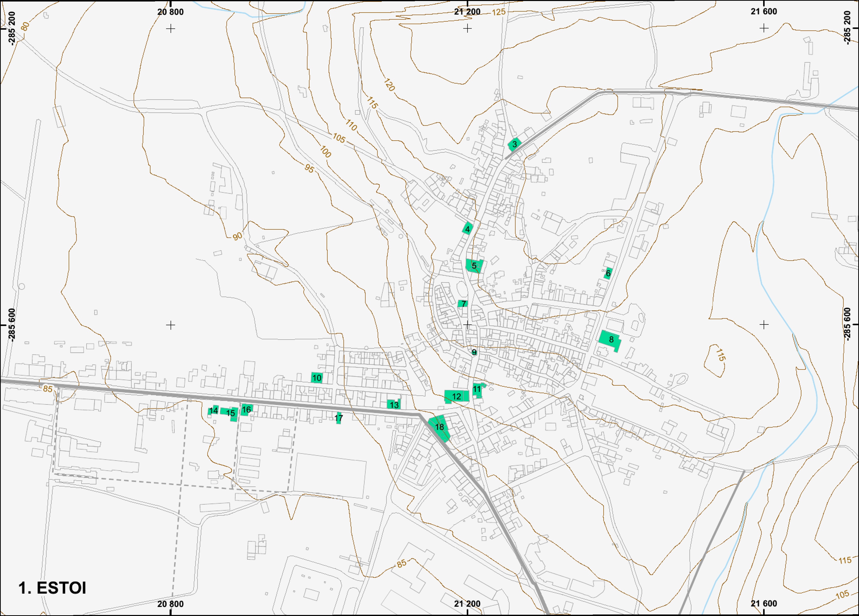Select green rectangle numbered 12
The height and width of the screenshot is (616, 859).
(x=457, y=396)
